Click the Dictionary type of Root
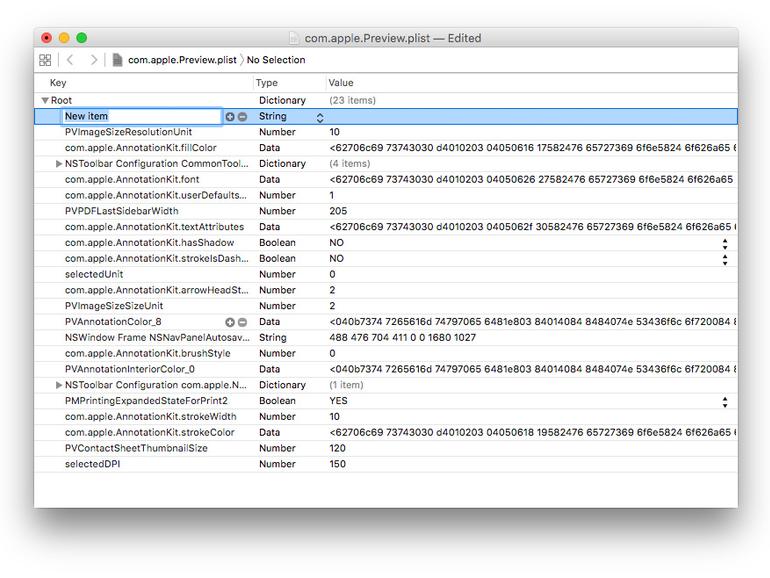 point(282,100)
